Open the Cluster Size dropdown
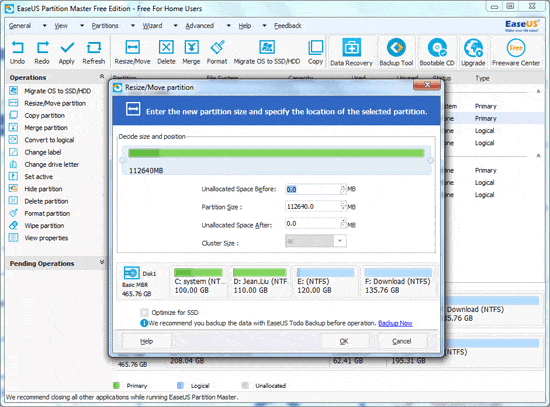Screen dimensions: 550x407 click(340, 241)
